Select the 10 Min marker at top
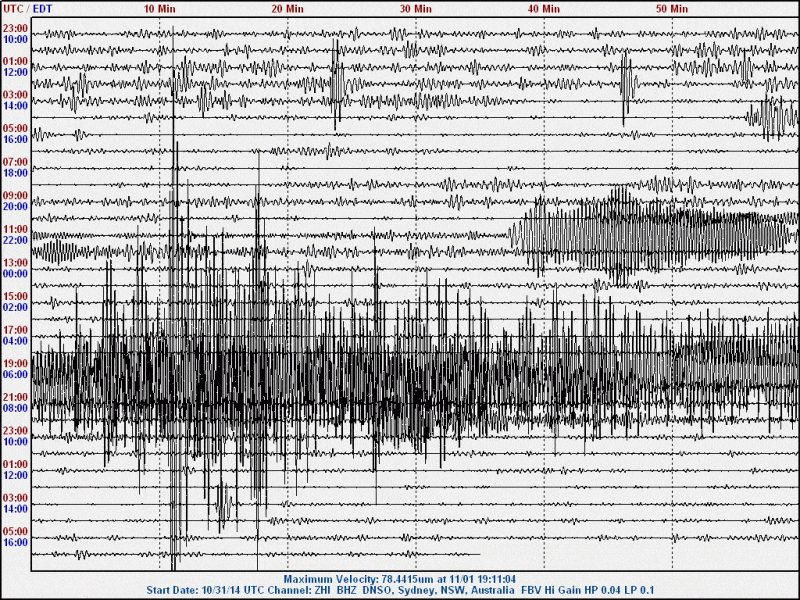Viewport: 800px width, 600px height. 160,8
